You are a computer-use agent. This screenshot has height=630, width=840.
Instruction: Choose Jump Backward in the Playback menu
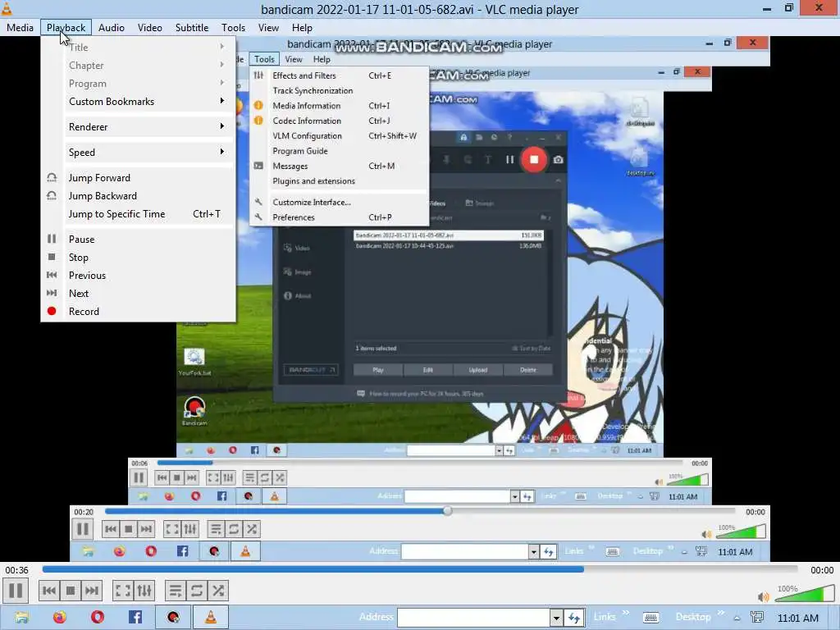pyautogui.click(x=138, y=196)
